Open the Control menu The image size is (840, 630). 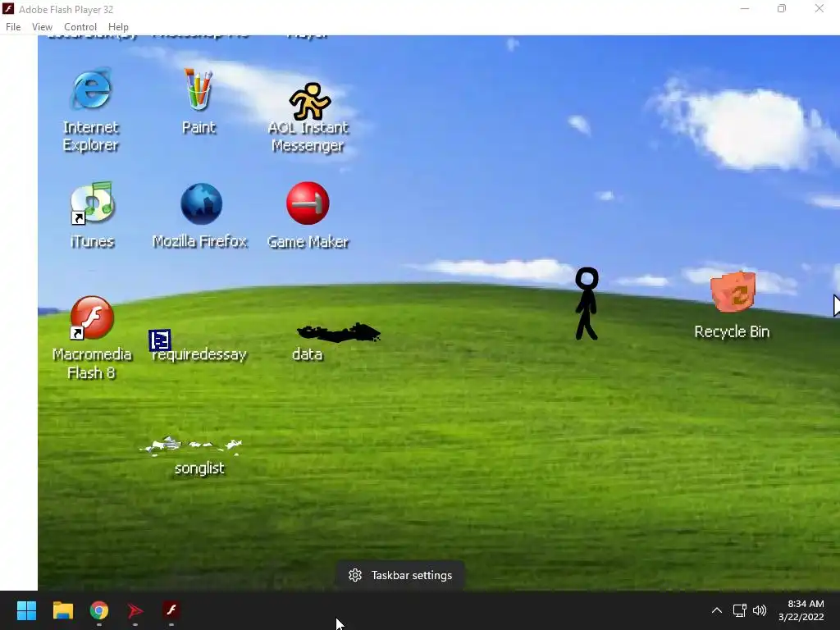(x=80, y=27)
